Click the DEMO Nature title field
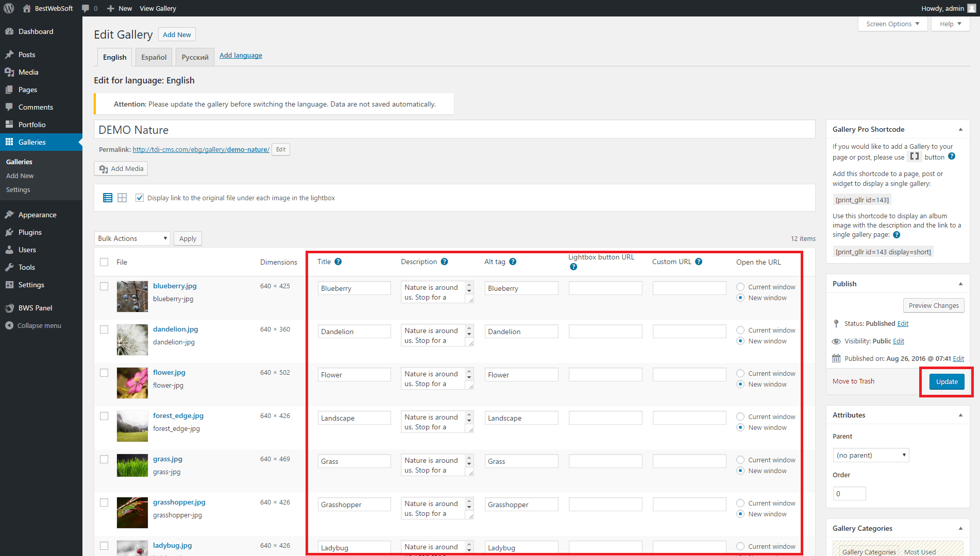Viewport: 980px width, 556px height. click(454, 130)
